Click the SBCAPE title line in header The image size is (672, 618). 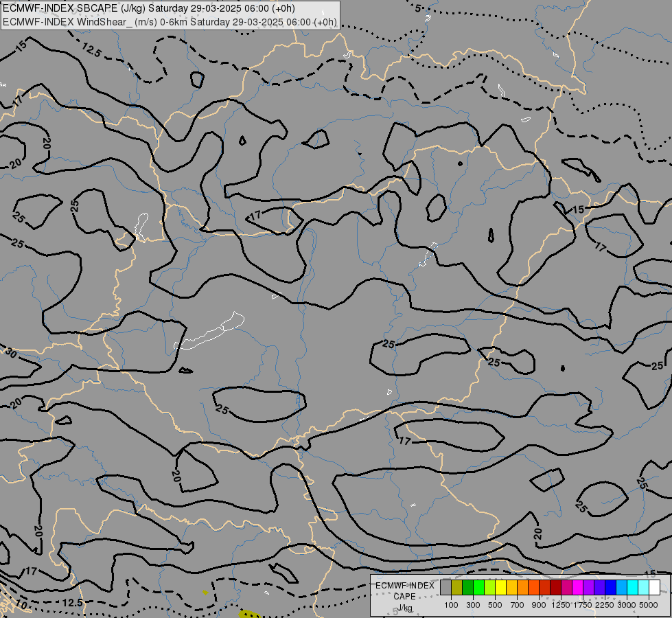149,8
